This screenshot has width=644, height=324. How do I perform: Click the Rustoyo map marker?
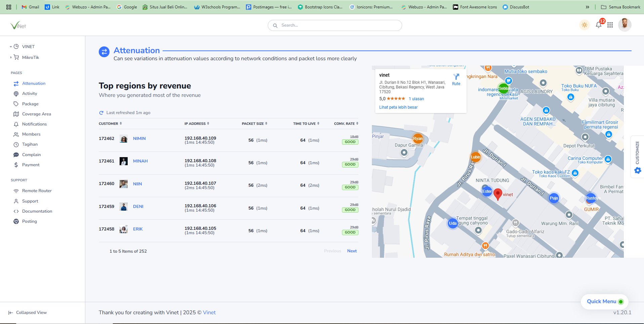click(x=591, y=198)
